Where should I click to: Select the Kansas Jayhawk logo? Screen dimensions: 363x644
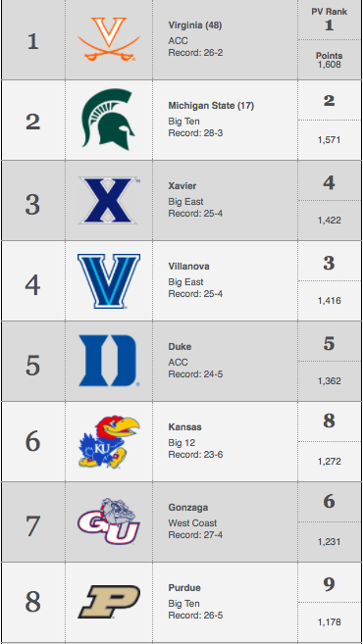109,442
